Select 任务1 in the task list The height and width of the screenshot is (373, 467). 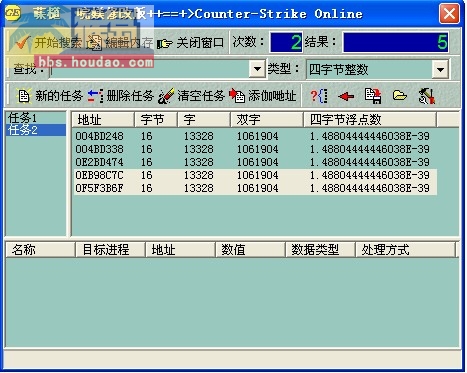36,118
